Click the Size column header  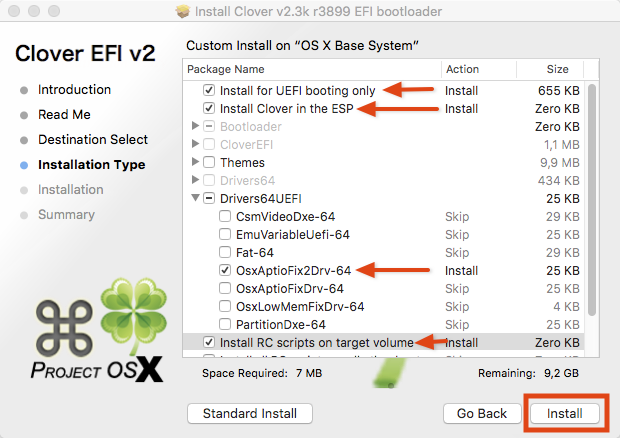click(x=550, y=69)
